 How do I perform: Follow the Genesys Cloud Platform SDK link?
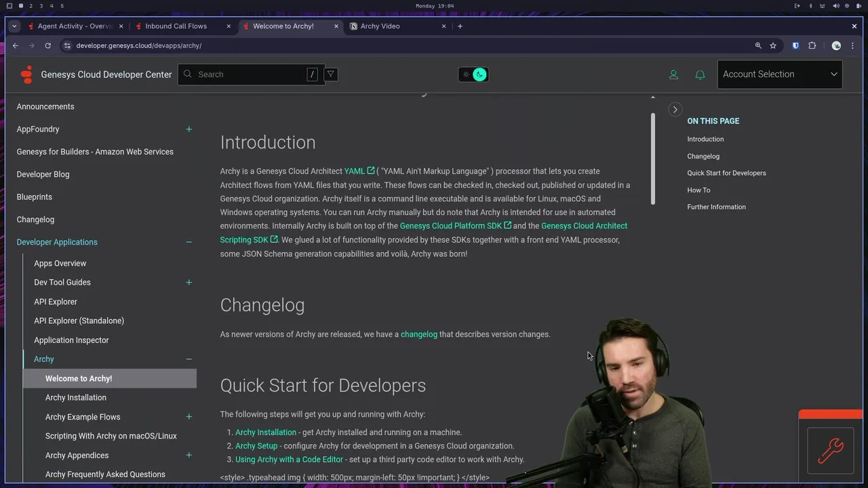[x=455, y=226]
